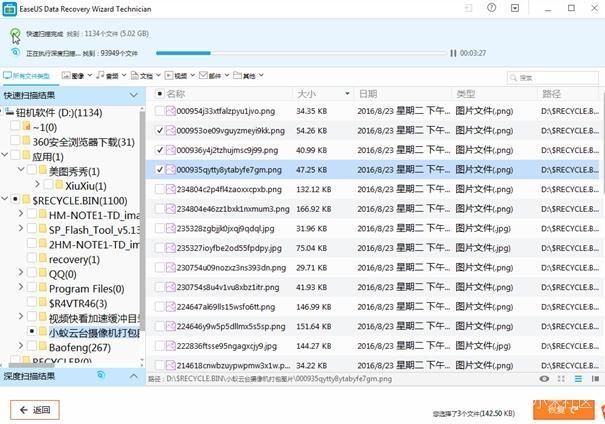
Task: Uncheck file 000935qytty8ytabyfe7gm.png
Action: [159, 170]
